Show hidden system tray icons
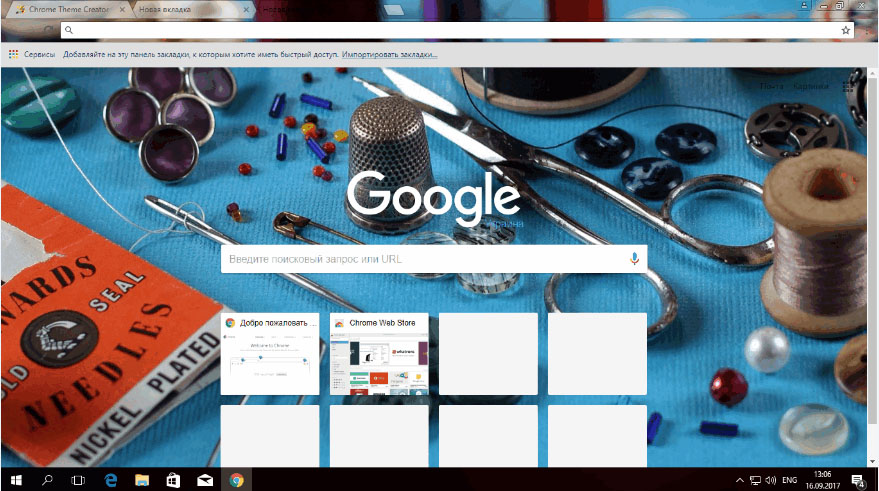The width and height of the screenshot is (879, 491). point(739,480)
